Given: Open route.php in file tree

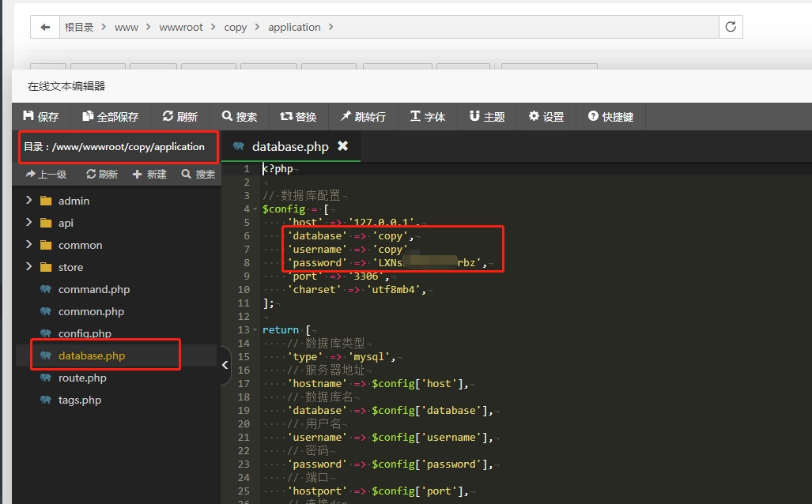Looking at the screenshot, I should (82, 378).
